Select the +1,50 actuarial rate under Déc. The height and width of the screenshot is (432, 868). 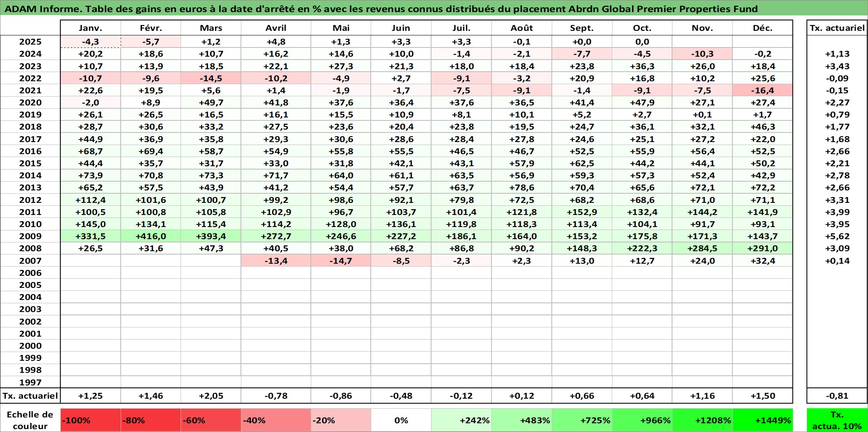coord(762,396)
